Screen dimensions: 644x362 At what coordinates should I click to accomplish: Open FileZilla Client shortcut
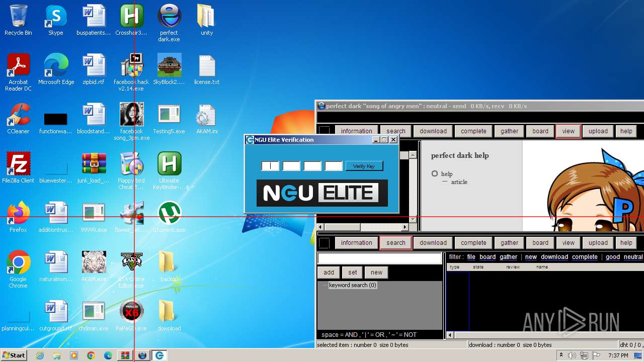[18, 168]
